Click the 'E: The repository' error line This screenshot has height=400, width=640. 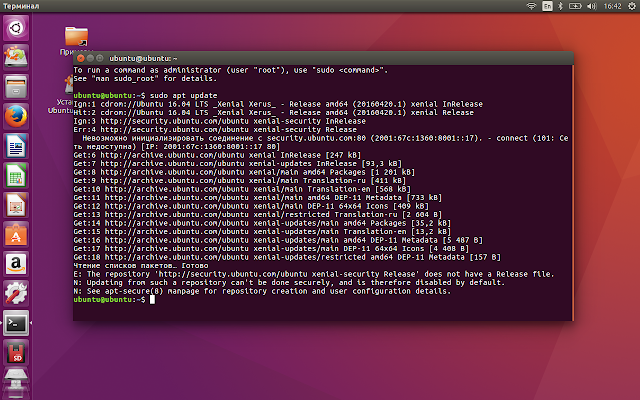(314, 274)
